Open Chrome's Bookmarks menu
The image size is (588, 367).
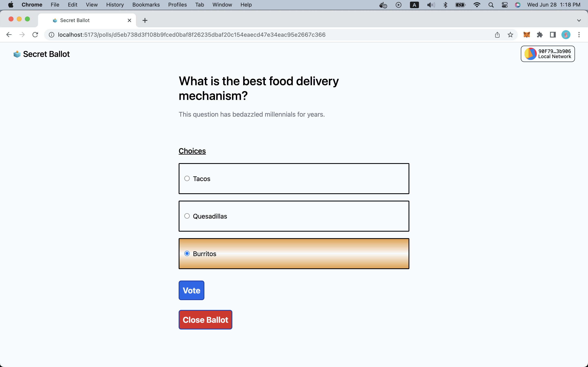pyautogui.click(x=145, y=5)
